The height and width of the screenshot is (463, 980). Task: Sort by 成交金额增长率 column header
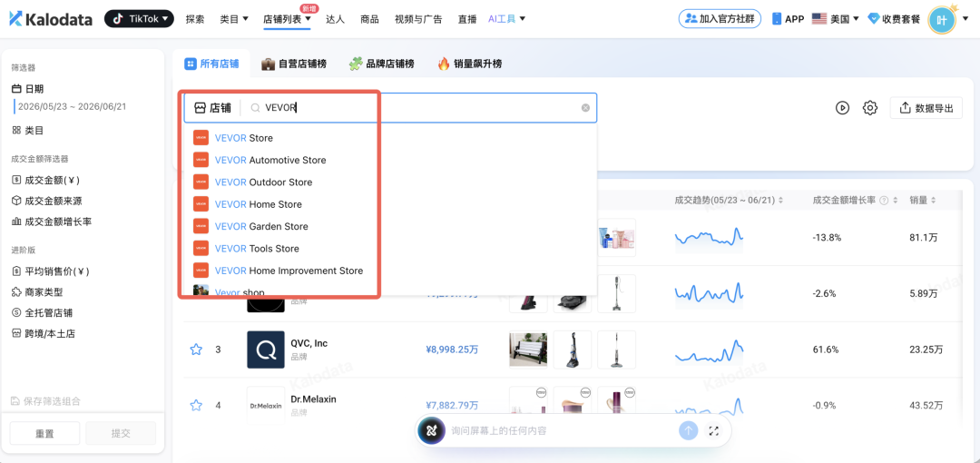click(x=855, y=201)
